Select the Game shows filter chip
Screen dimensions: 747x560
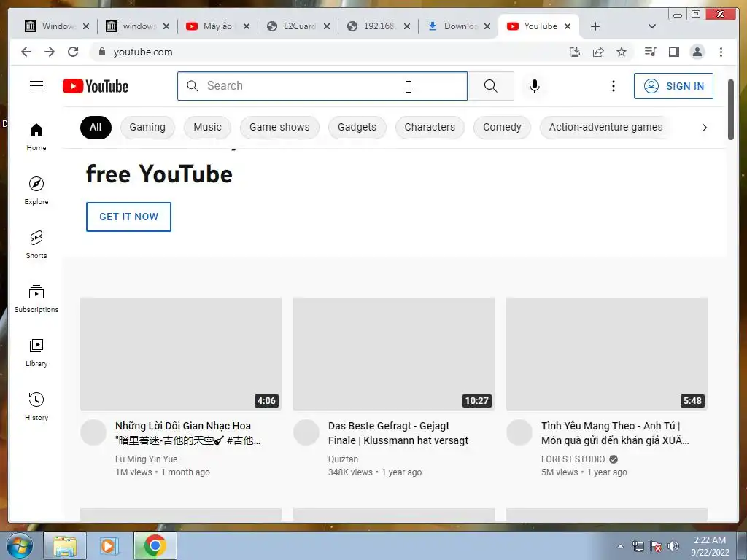point(279,127)
